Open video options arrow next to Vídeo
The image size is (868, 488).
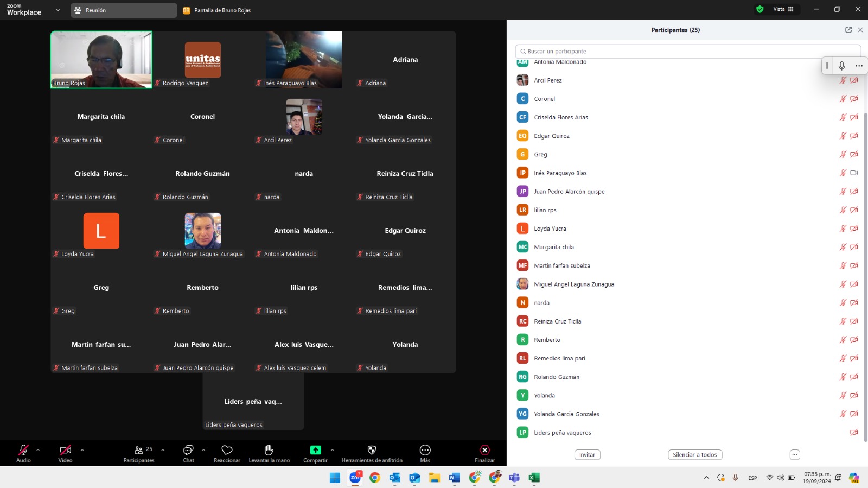[x=82, y=450]
